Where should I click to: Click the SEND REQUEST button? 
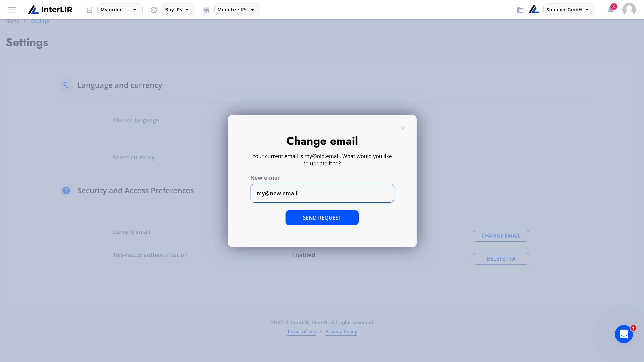pos(322,218)
